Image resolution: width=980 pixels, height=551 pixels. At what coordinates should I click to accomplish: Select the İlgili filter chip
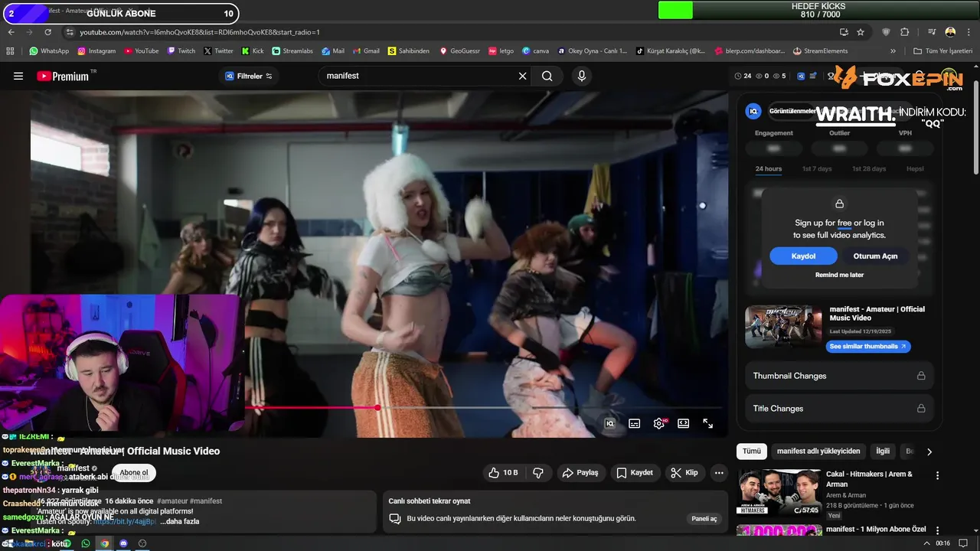click(x=883, y=452)
